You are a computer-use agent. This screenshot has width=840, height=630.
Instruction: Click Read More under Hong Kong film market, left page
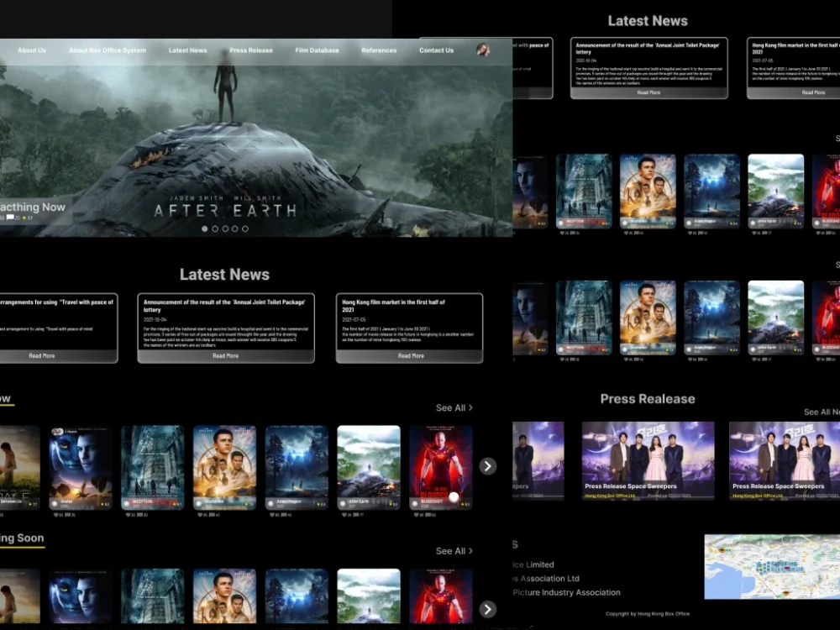[x=411, y=355]
